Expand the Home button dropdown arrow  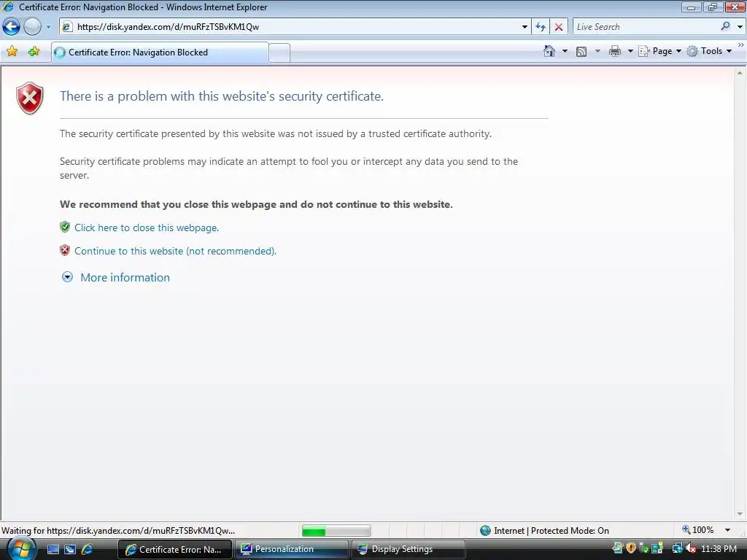565,51
